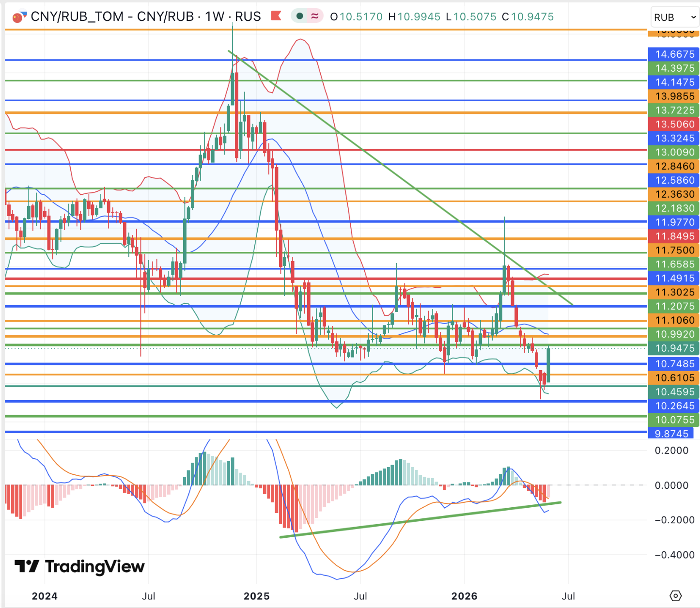Screen dimensions: 700x608
Task: Click the CNY/RUB flag symbol icon
Action: 18,17
